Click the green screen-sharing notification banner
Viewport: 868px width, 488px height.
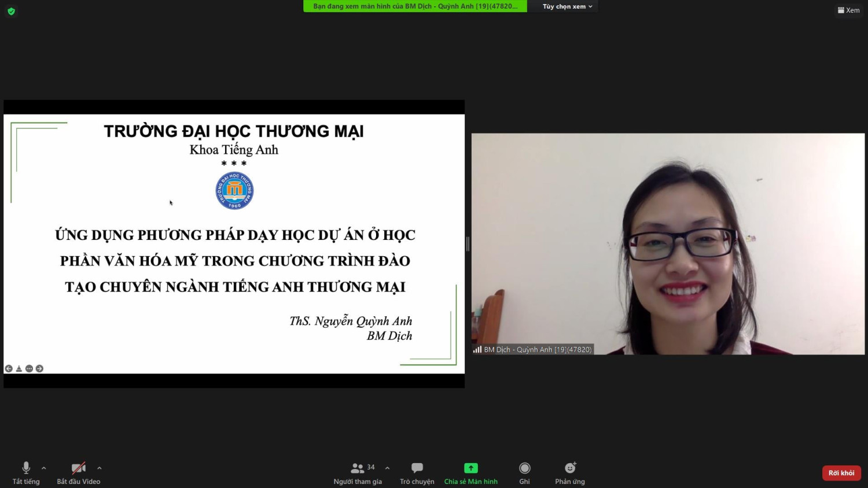point(415,6)
